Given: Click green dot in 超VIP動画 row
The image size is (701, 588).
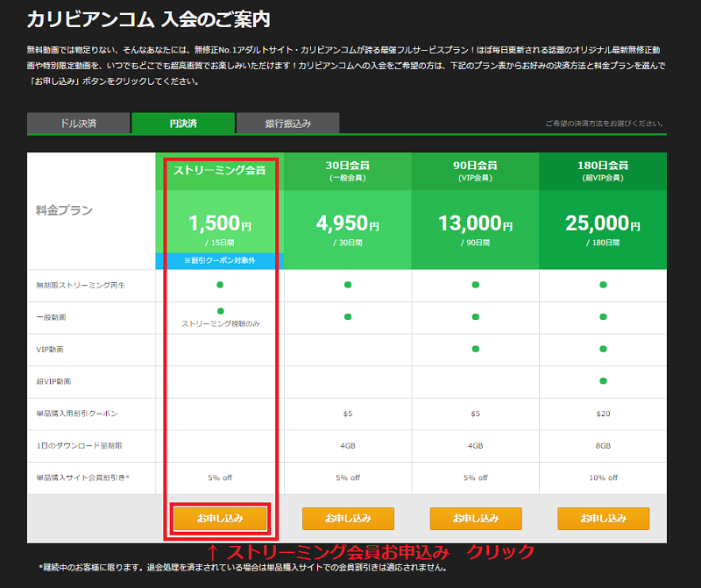Looking at the screenshot, I should (603, 380).
